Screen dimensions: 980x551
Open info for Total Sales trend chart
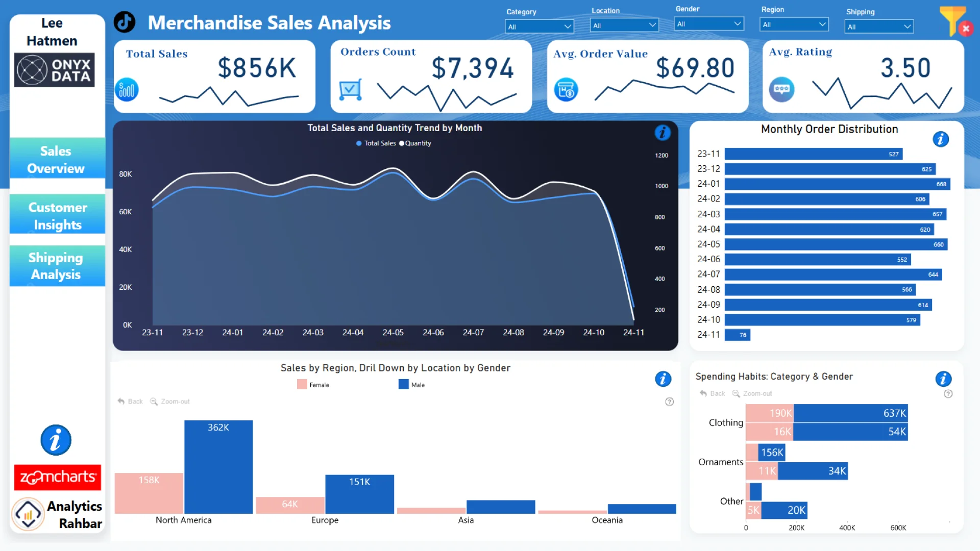point(663,133)
